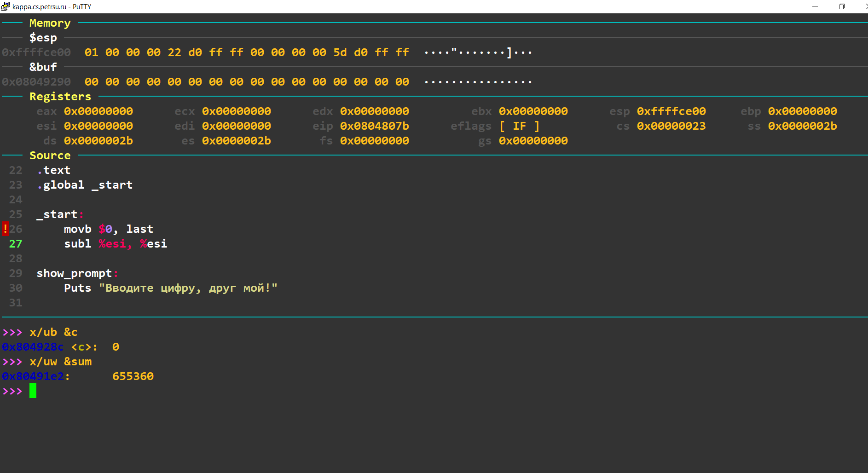868x473 pixels.
Task: Click the _start label on line 25
Action: pyautogui.click(x=57, y=214)
